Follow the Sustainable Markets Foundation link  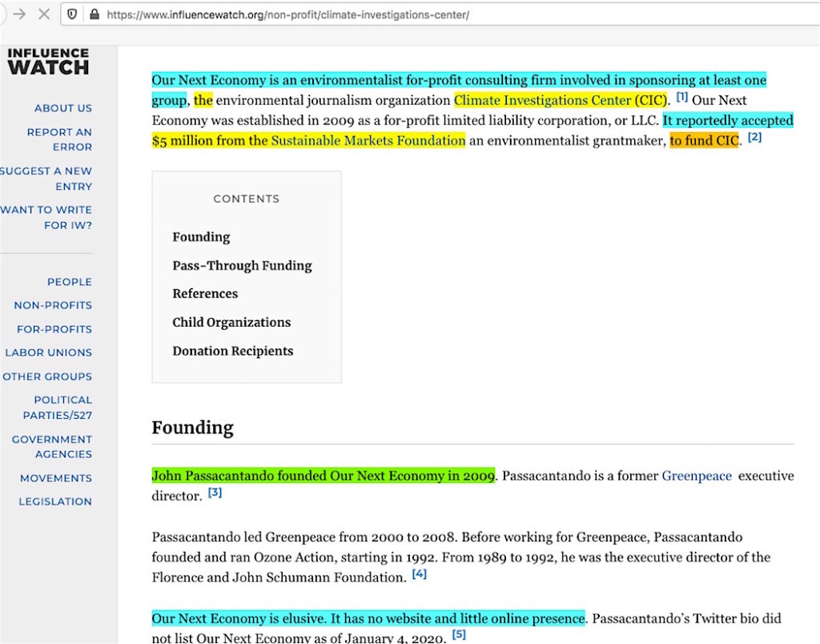[368, 141]
